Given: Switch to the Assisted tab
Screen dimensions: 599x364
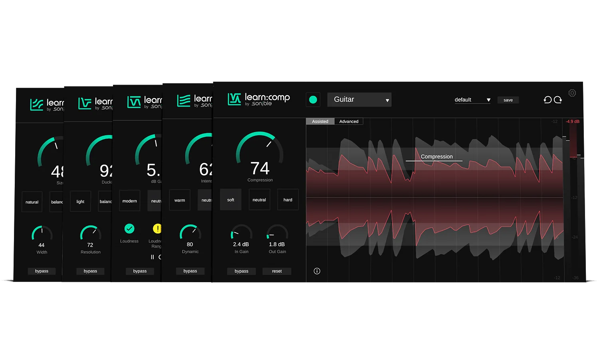Looking at the screenshot, I should click(x=320, y=121).
